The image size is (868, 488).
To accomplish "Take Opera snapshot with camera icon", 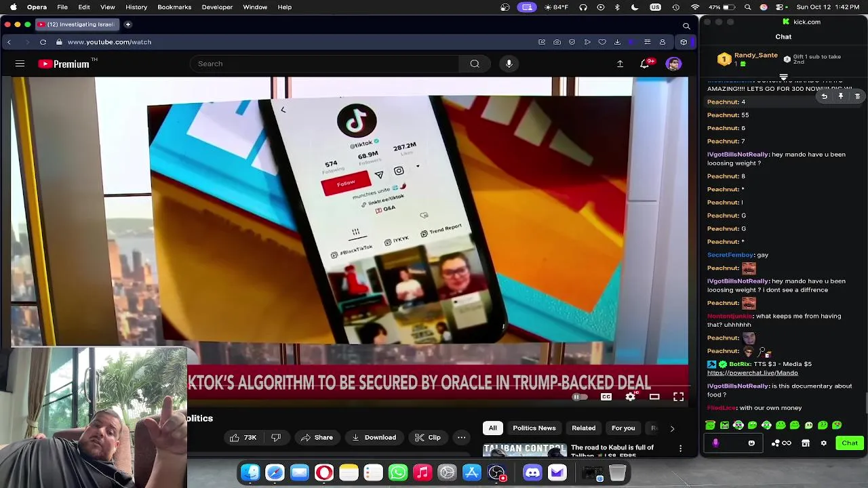I will tap(557, 42).
